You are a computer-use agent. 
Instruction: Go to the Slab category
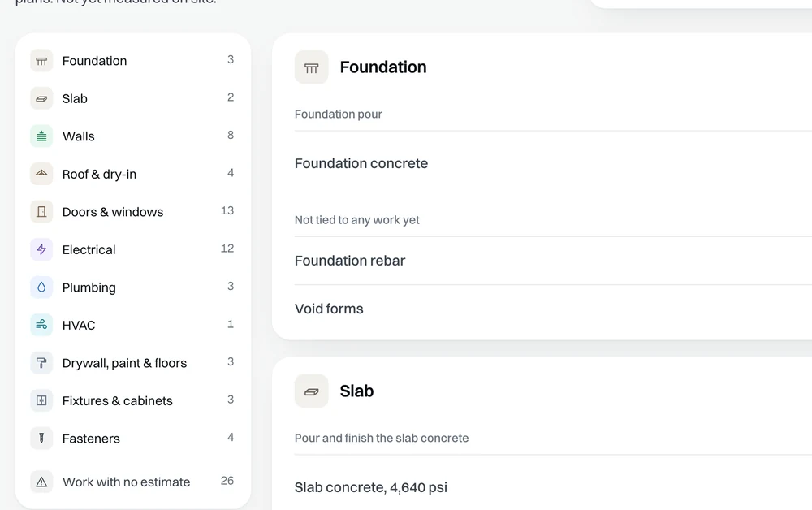133,98
